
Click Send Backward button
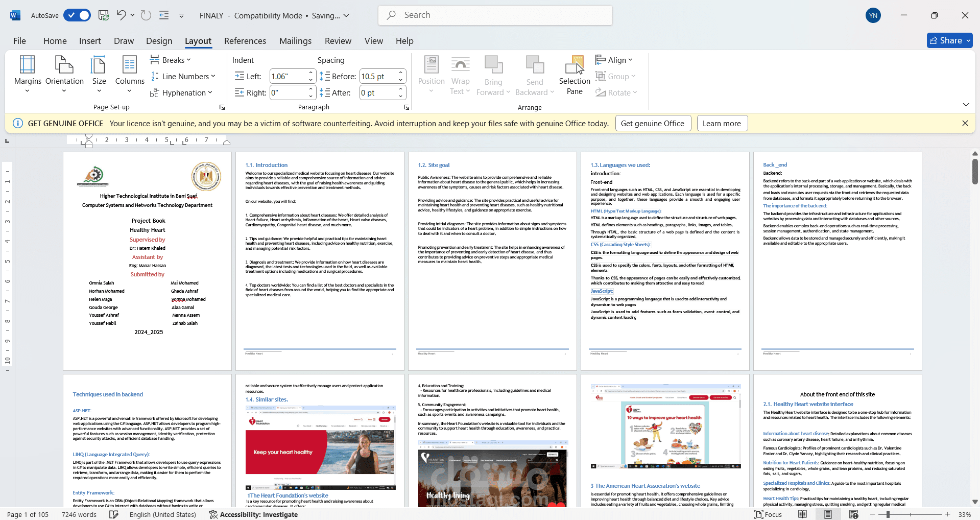coord(535,75)
